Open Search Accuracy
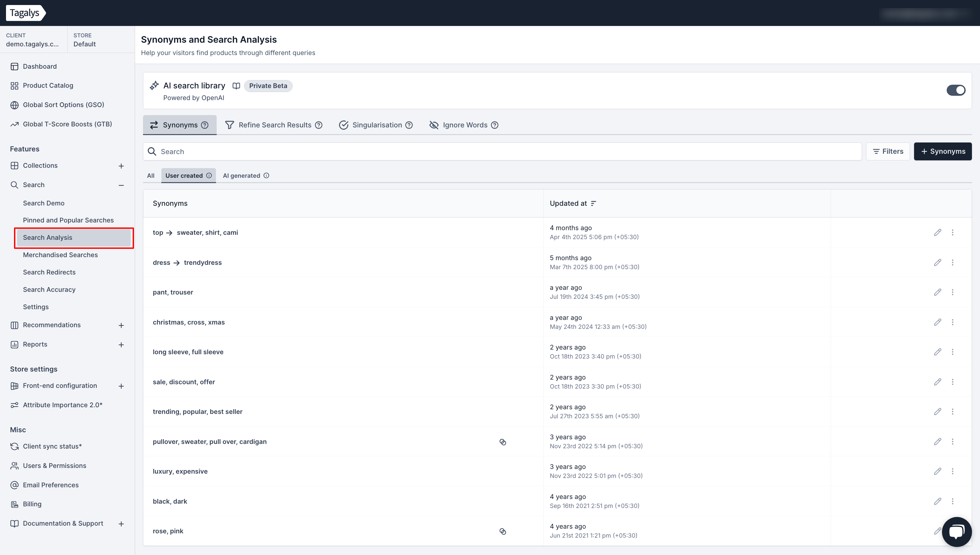980x555 pixels. click(49, 290)
